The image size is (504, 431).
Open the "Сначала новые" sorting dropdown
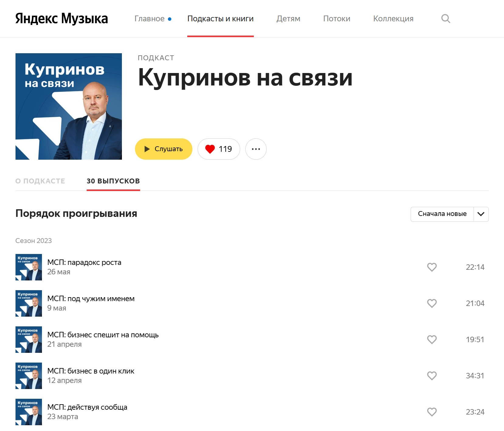click(x=442, y=214)
